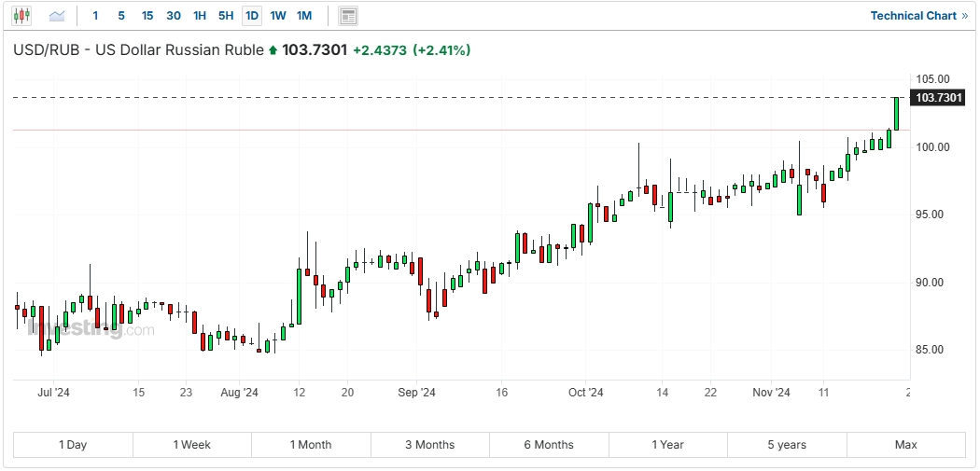Click the Aug '24 date label
This screenshot has height=471, width=980.
click(240, 393)
